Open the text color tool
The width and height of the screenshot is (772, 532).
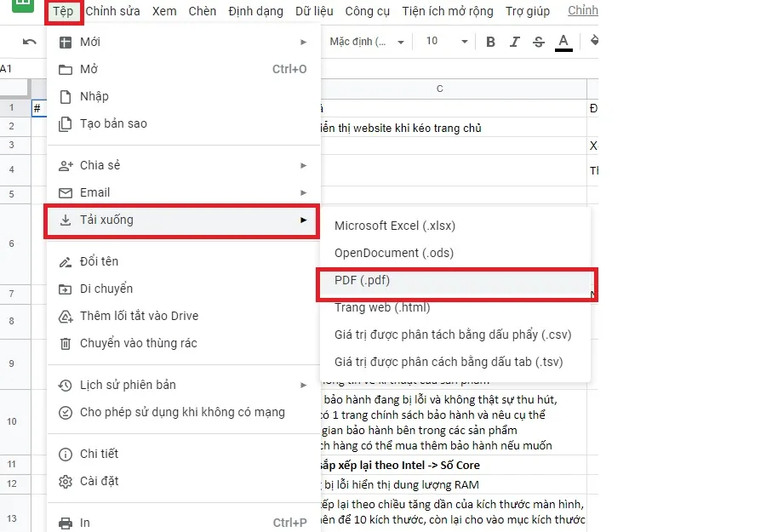(563, 40)
